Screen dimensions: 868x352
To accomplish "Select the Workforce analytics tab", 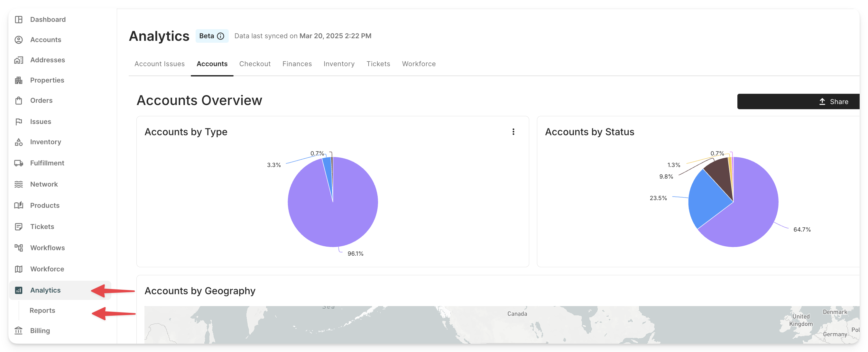I will point(419,64).
